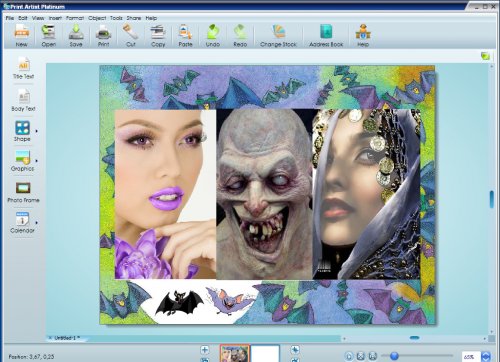Click the horizontal scrollbar right arrow
Image resolution: width=500 pixels, height=362 pixels.
[485, 338]
